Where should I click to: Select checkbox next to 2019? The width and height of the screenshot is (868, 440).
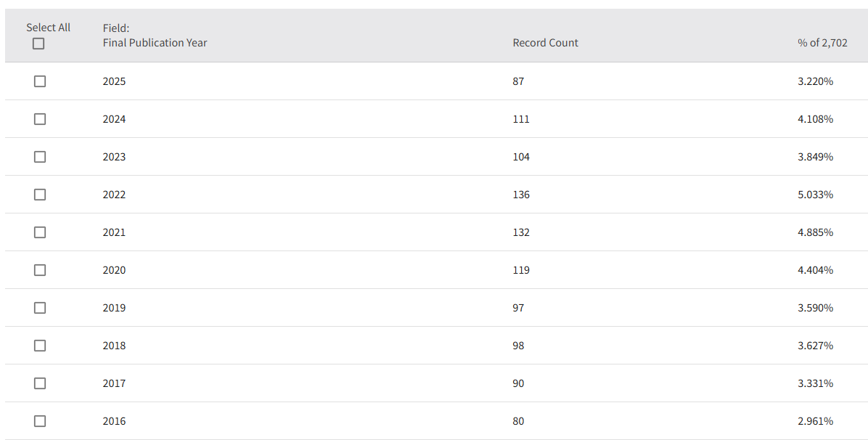click(40, 308)
